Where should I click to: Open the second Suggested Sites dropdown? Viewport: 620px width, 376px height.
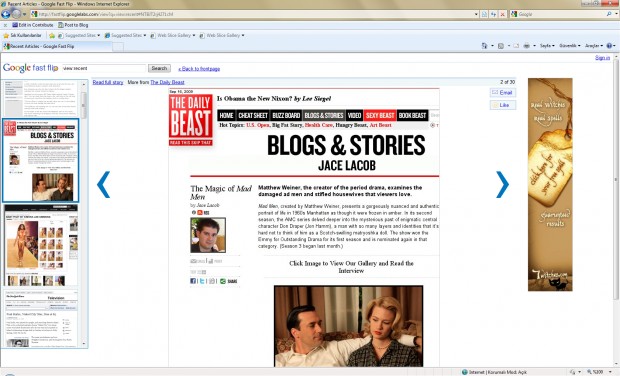pyautogui.click(x=125, y=35)
